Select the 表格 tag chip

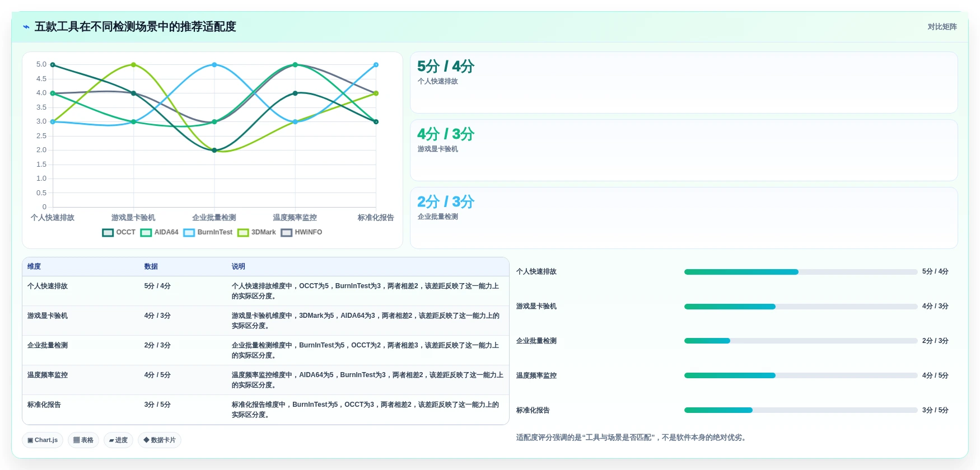point(83,440)
